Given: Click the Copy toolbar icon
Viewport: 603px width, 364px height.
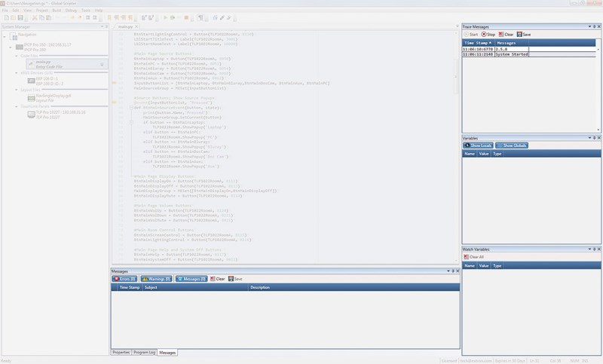Looking at the screenshot, I should (41, 17).
